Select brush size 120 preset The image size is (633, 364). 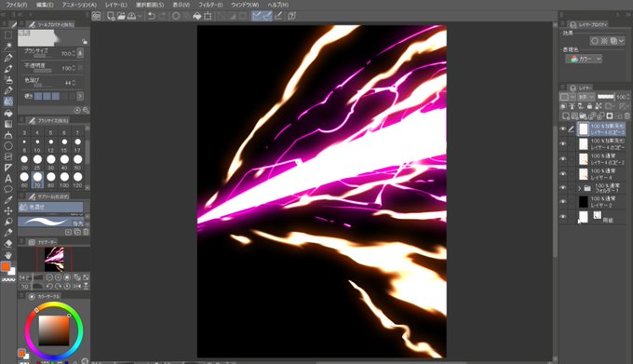click(x=77, y=180)
